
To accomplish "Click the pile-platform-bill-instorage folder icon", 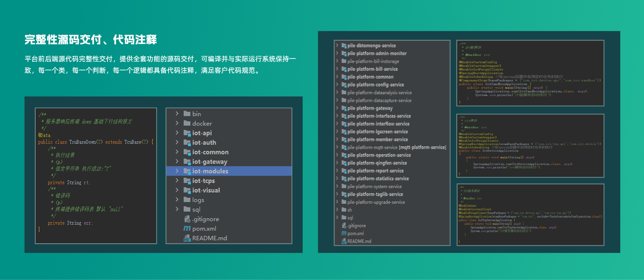I will tap(344, 61).
